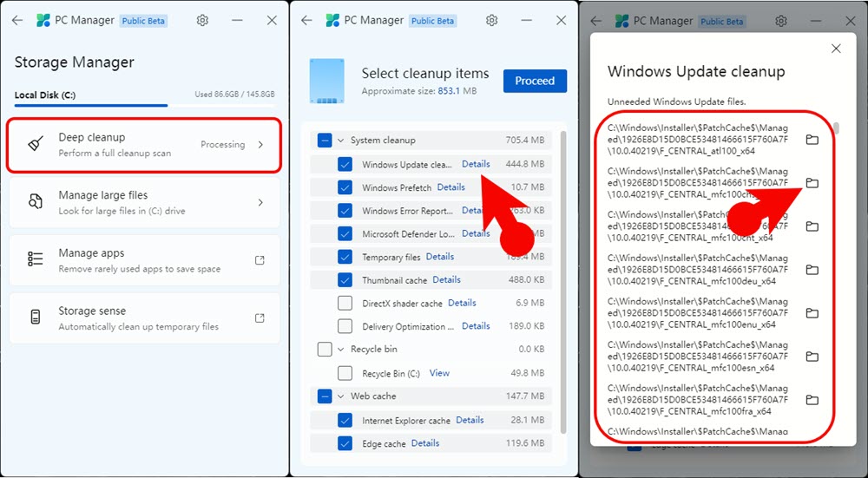Click PC Manager logo in middle window

pos(332,21)
